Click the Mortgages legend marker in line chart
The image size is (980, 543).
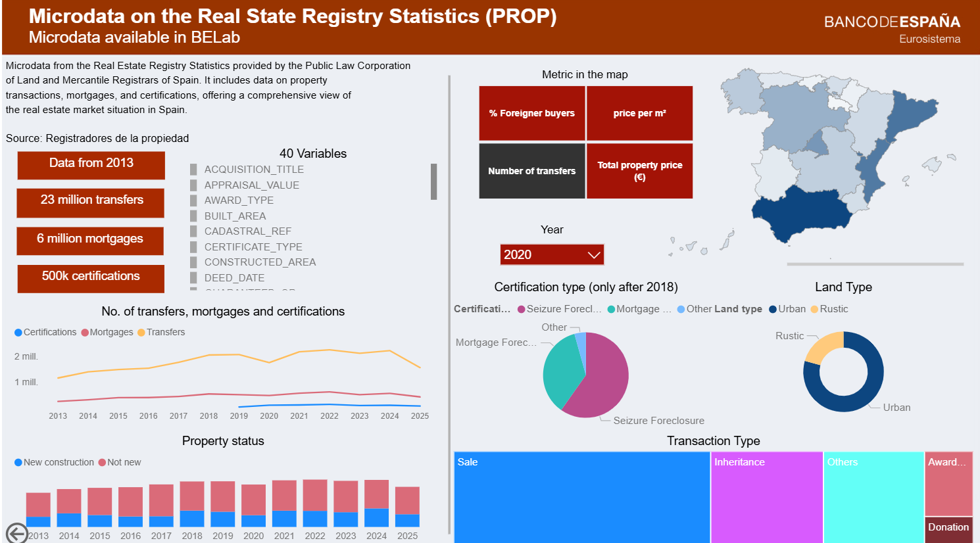(x=85, y=333)
